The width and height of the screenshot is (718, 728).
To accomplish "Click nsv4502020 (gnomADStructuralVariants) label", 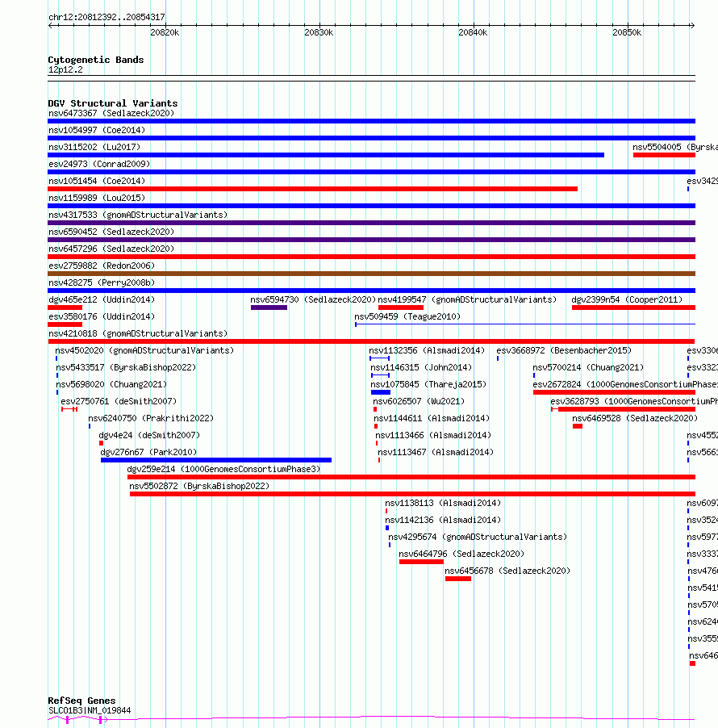I will pyautogui.click(x=144, y=350).
